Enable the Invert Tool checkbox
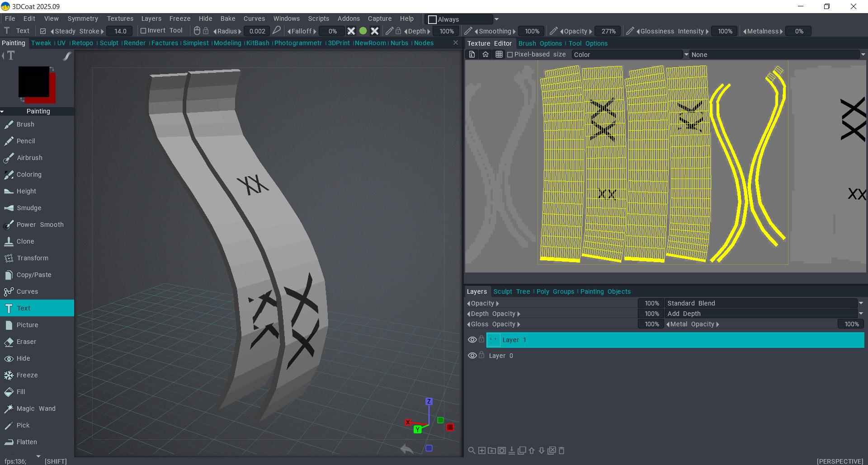 143,31
